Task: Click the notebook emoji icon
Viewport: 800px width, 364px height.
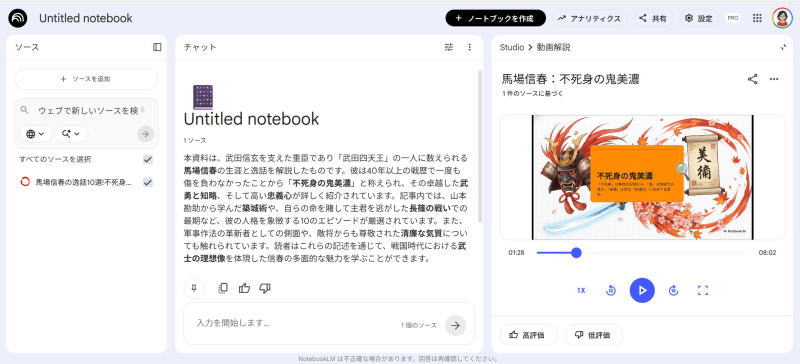Action: pyautogui.click(x=203, y=97)
